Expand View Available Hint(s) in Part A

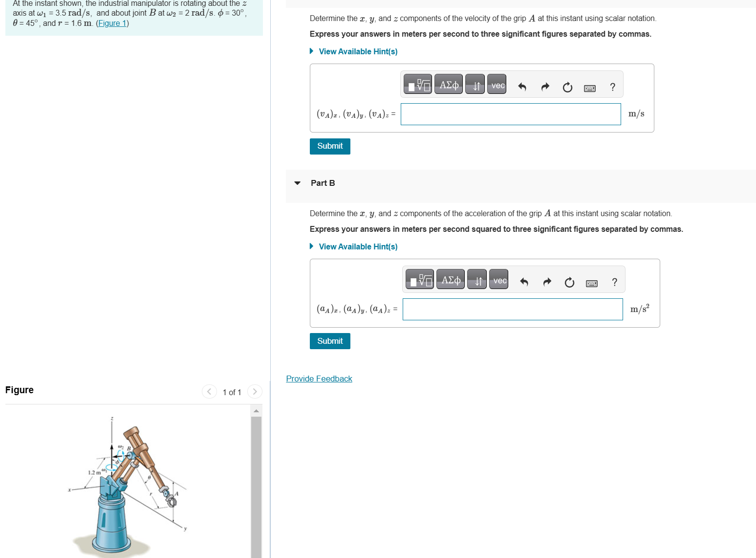[358, 51]
